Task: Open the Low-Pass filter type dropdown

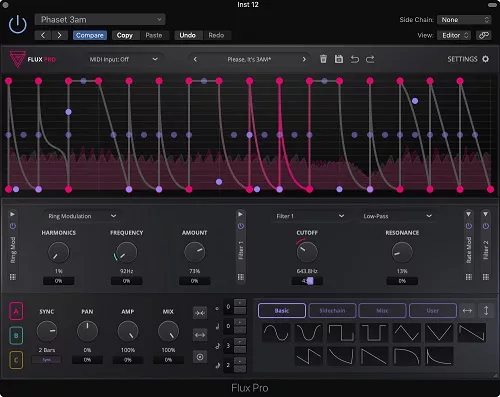Action: 397,216
